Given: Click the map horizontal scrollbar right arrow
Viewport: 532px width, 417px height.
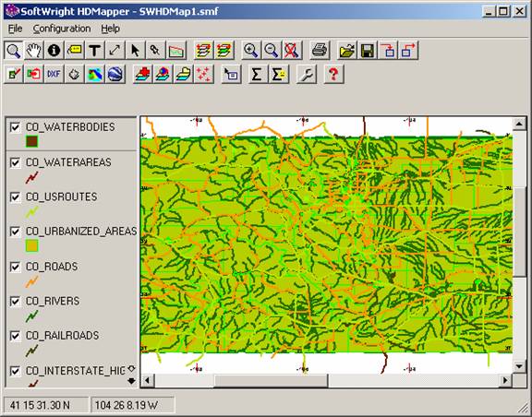Looking at the screenshot, I should [x=505, y=380].
